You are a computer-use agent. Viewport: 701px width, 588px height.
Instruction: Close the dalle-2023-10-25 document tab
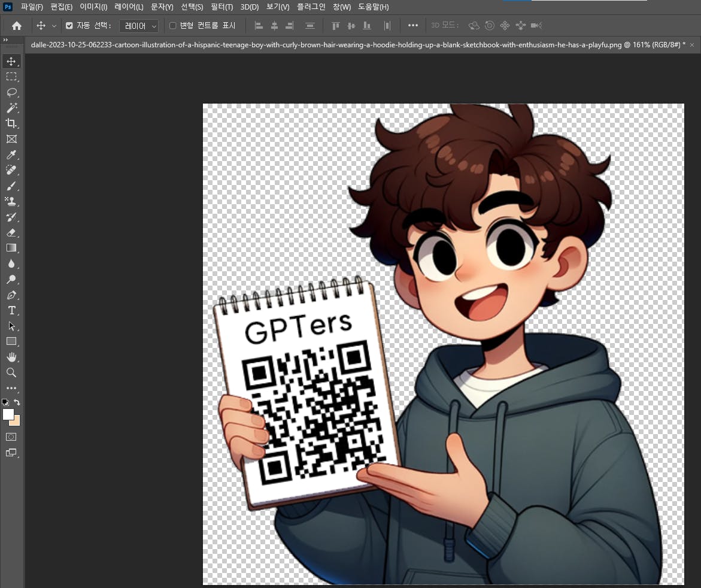click(x=692, y=45)
